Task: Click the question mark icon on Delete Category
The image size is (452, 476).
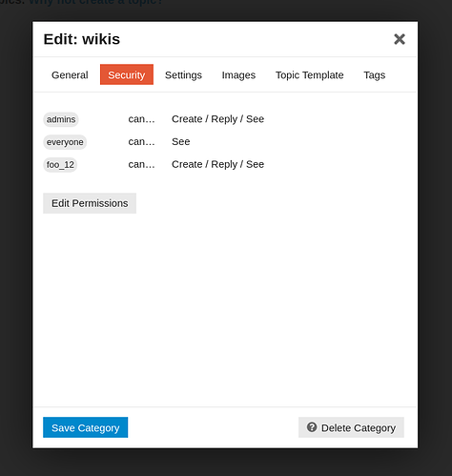Action: [312, 427]
